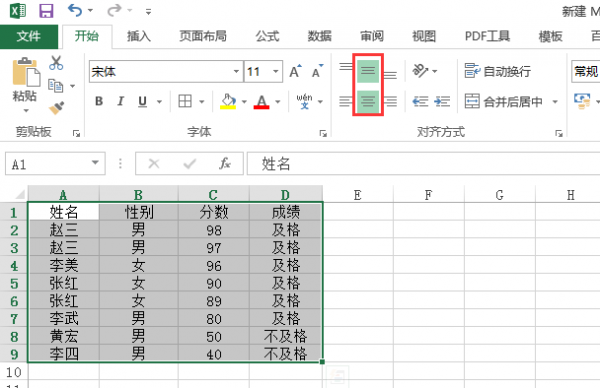Click the Redo arrow icon
Image resolution: width=600 pixels, height=388 pixels.
click(114, 10)
